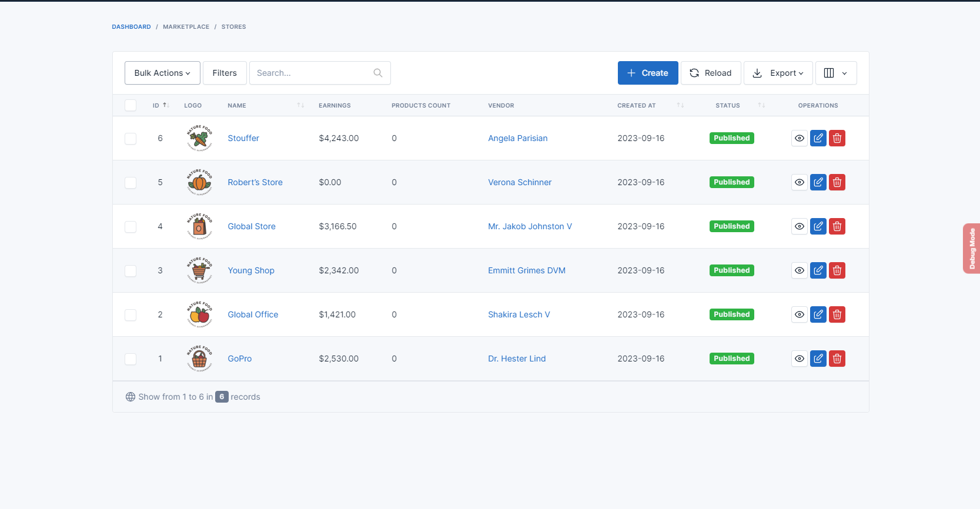The image size is (980, 509).
Task: Click the Published badge for Stouffer
Action: coord(732,138)
